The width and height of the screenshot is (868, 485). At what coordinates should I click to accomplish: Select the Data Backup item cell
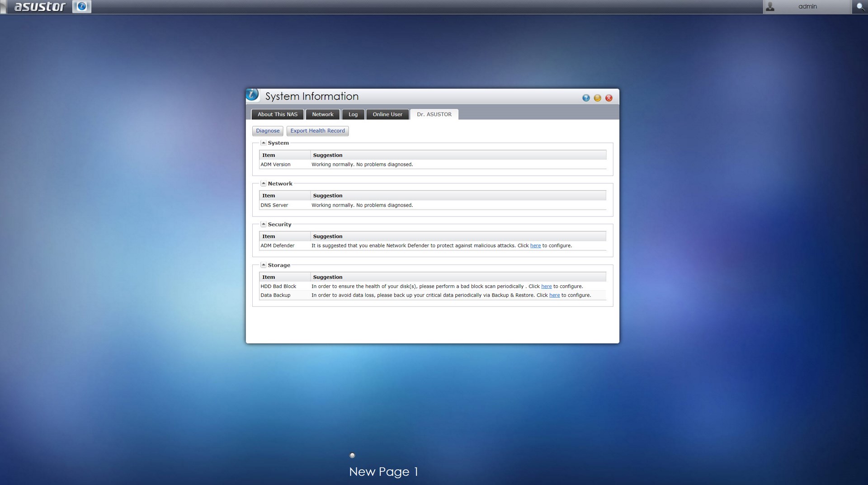[285, 295]
